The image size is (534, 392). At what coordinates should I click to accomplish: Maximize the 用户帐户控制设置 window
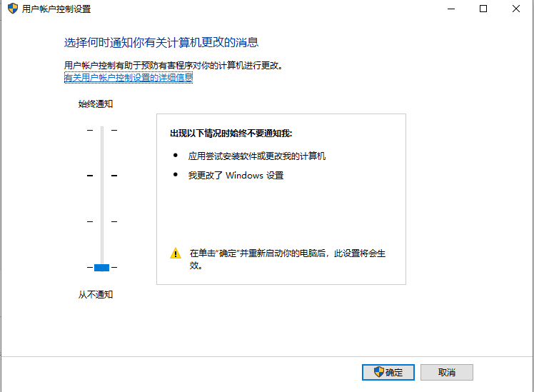(483, 9)
